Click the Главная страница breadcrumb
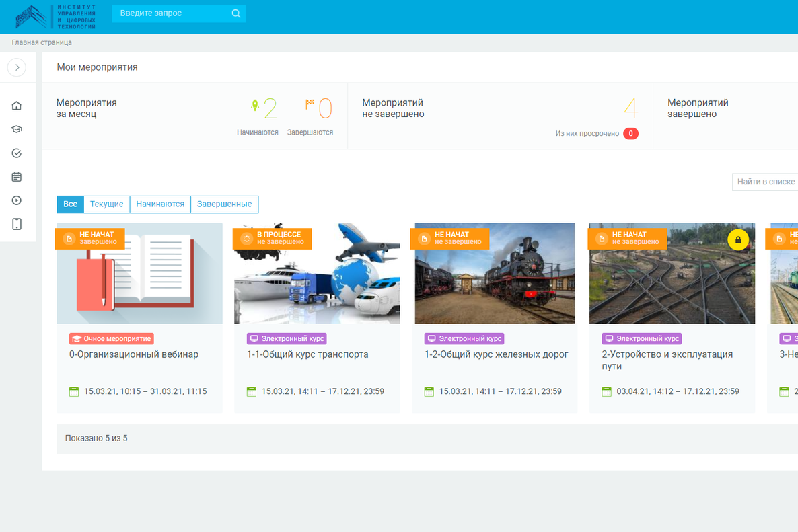The width and height of the screenshot is (798, 532). (42, 43)
